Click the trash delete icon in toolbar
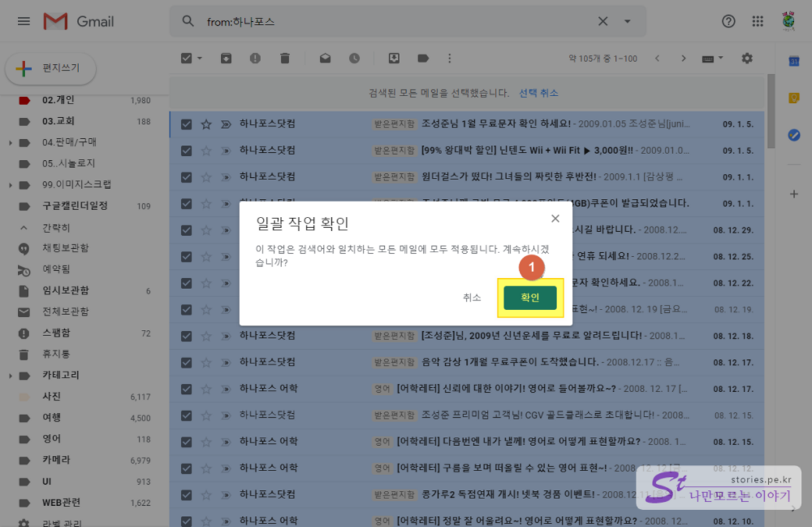This screenshot has width=812, height=527. point(285,59)
